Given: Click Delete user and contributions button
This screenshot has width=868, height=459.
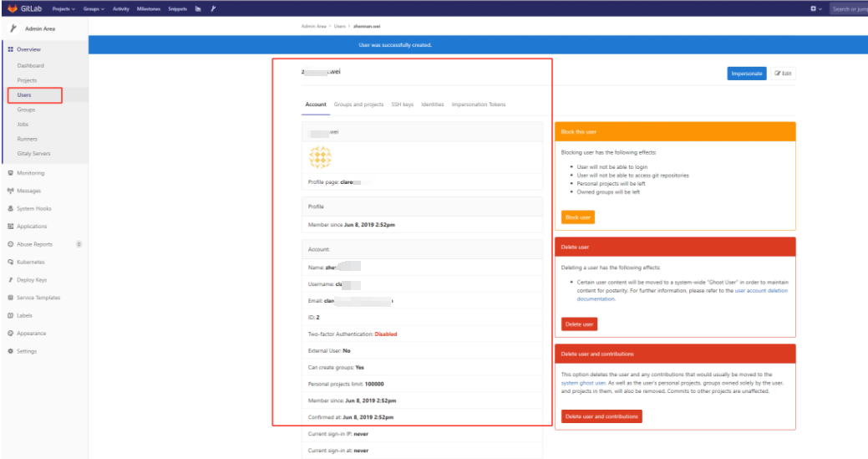Looking at the screenshot, I should click(x=602, y=416).
